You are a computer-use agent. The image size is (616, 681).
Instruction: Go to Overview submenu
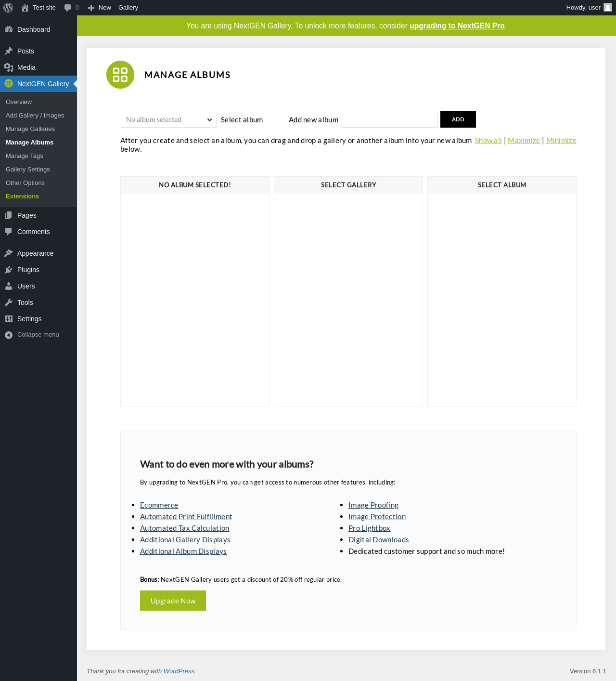tap(19, 102)
